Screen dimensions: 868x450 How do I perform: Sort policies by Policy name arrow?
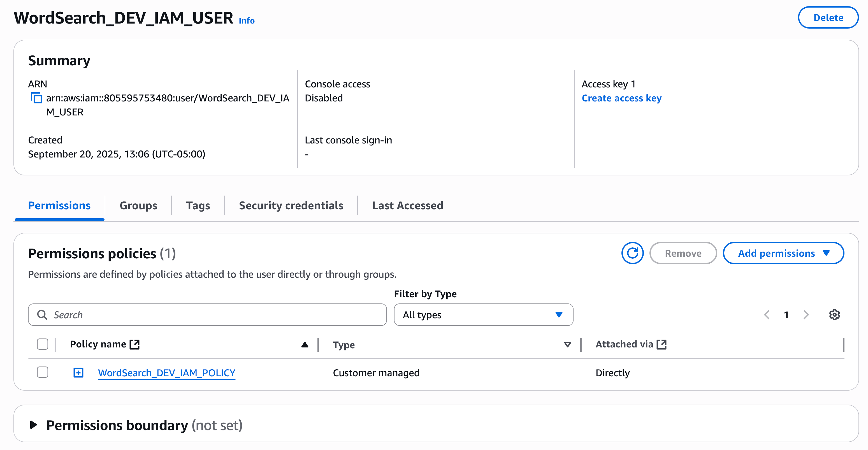304,344
